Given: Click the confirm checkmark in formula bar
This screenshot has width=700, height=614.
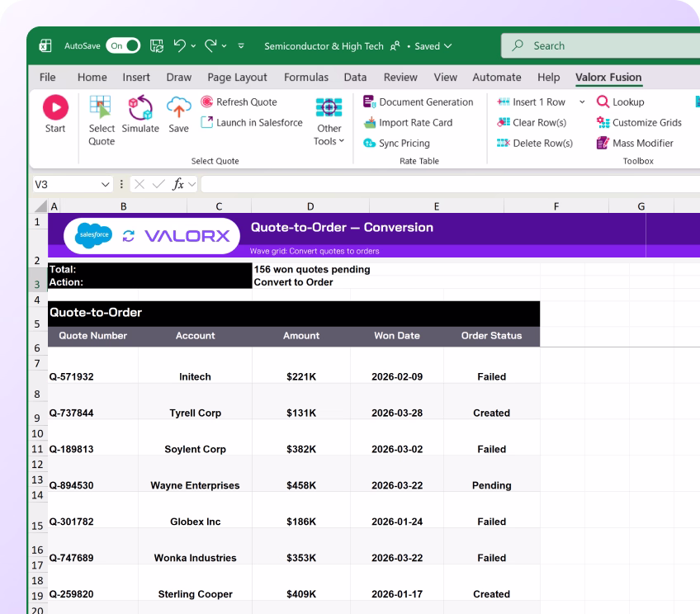Looking at the screenshot, I should 158,184.
